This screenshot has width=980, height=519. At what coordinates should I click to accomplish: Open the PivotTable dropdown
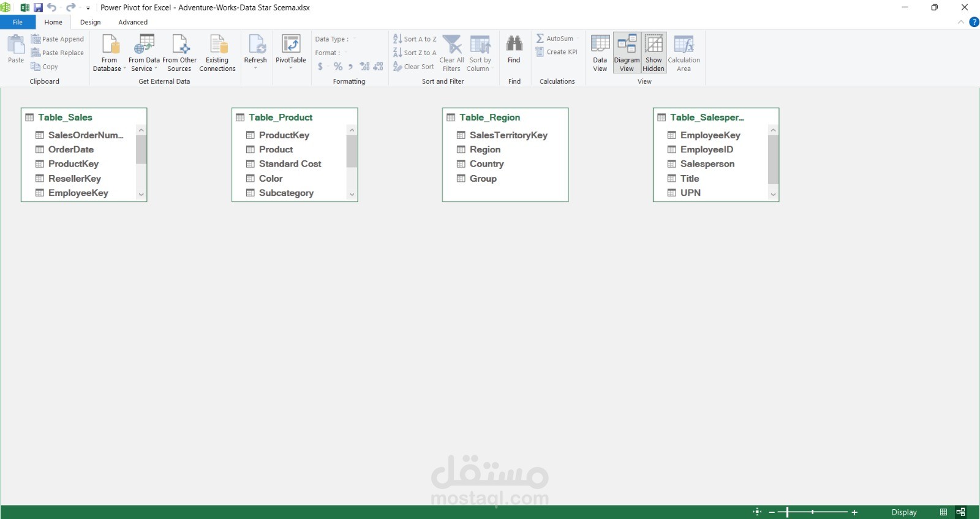291,67
